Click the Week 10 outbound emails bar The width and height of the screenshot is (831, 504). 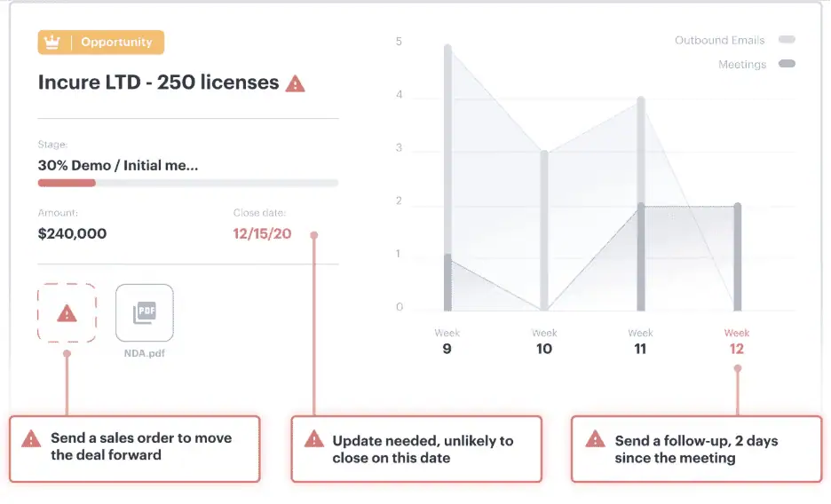pyautogui.click(x=544, y=231)
